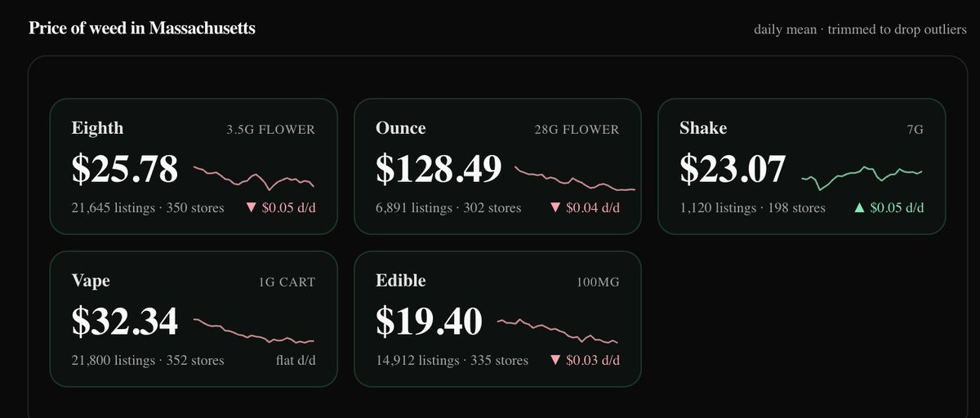Select the $23.07 Shake price

[x=733, y=170]
